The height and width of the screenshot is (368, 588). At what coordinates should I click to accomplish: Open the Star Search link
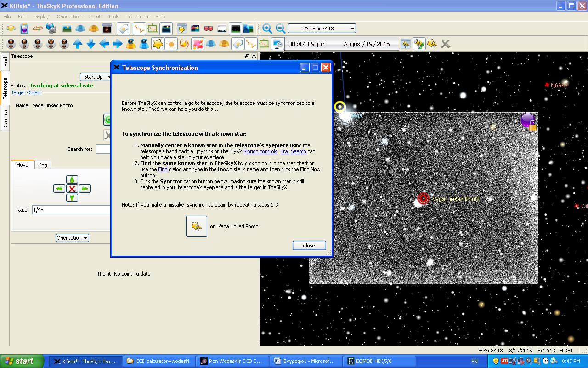293,151
